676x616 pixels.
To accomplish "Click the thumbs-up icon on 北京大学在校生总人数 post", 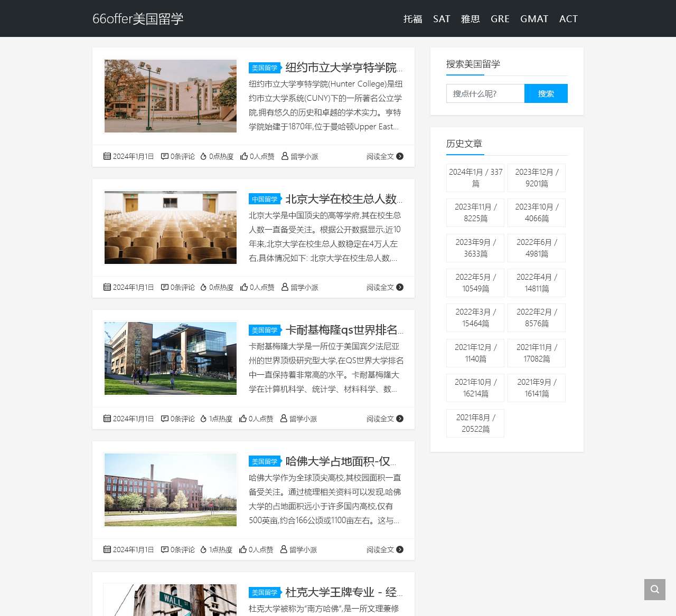I will [244, 287].
